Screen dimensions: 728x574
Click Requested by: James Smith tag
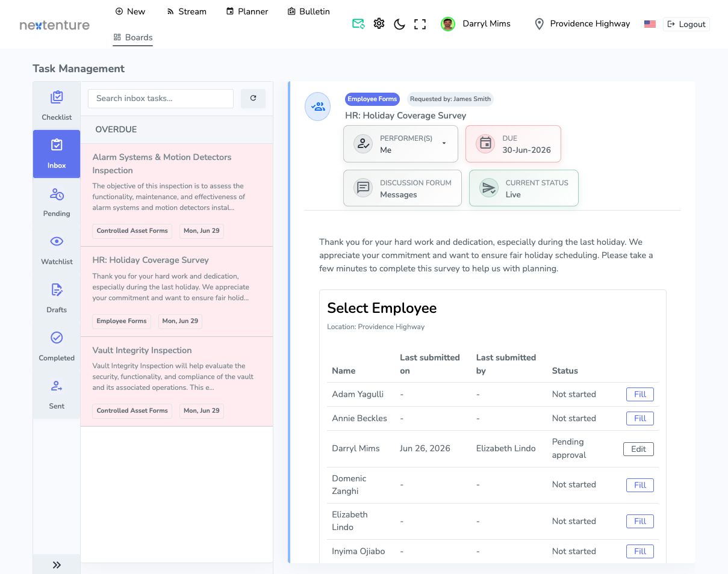click(x=450, y=99)
